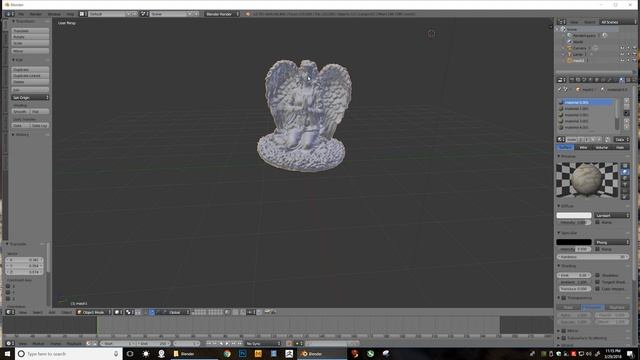Select the Camera object in outliner
The width and height of the screenshot is (640, 360).
pos(579,48)
